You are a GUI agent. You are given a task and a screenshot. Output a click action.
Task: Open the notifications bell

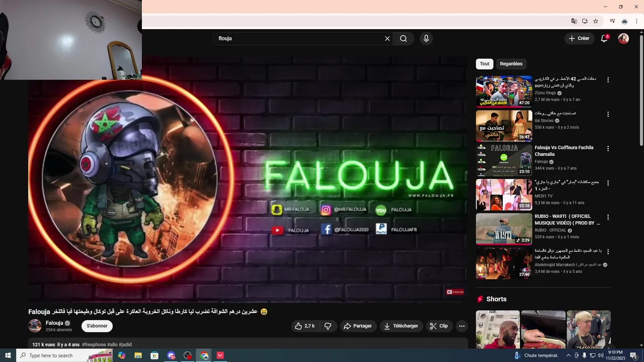[605, 39]
